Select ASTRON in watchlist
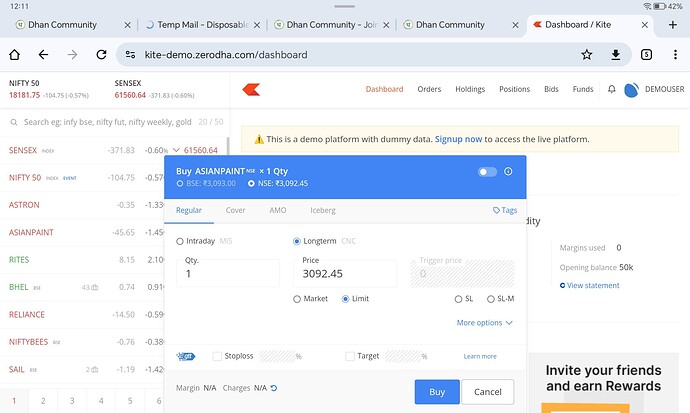This screenshot has height=413, width=690. click(24, 205)
